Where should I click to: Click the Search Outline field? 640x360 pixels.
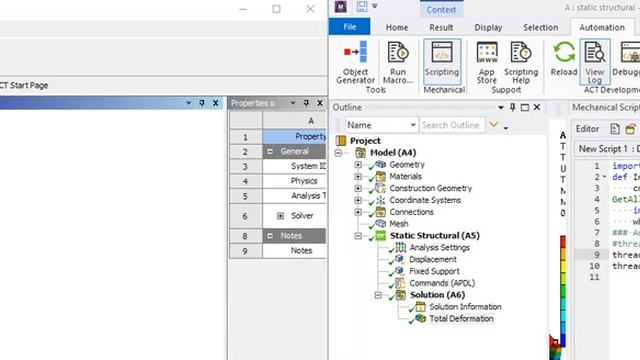[x=452, y=125]
